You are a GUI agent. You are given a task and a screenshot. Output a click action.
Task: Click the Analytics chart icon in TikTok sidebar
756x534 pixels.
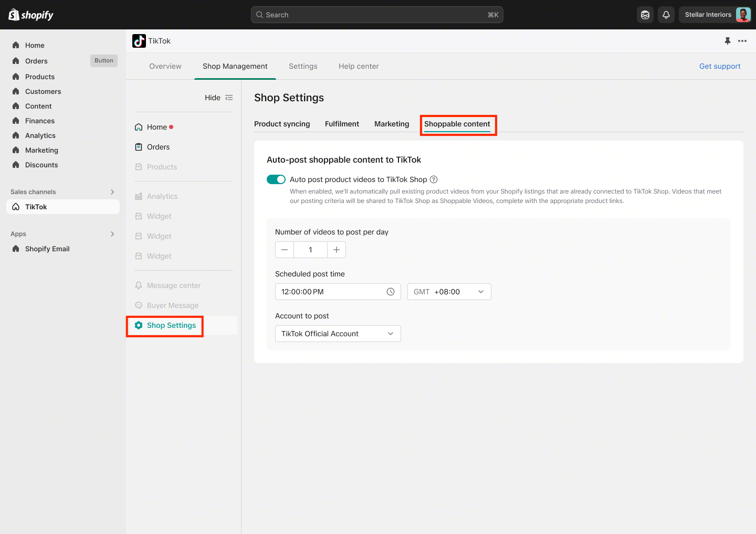[x=139, y=196]
